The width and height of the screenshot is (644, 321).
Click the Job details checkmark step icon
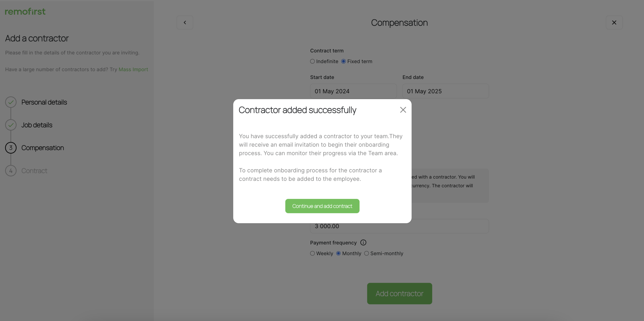pyautogui.click(x=11, y=125)
